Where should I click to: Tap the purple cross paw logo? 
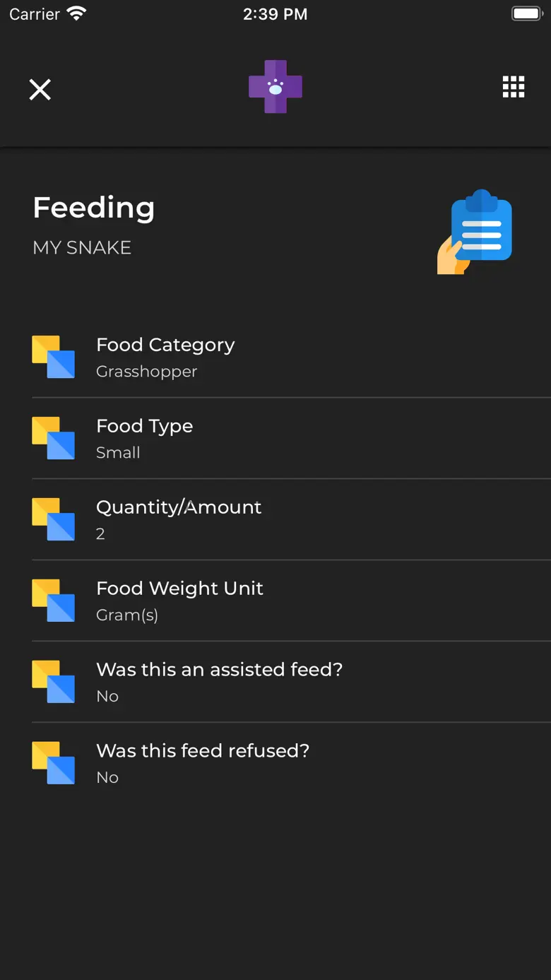[275, 87]
